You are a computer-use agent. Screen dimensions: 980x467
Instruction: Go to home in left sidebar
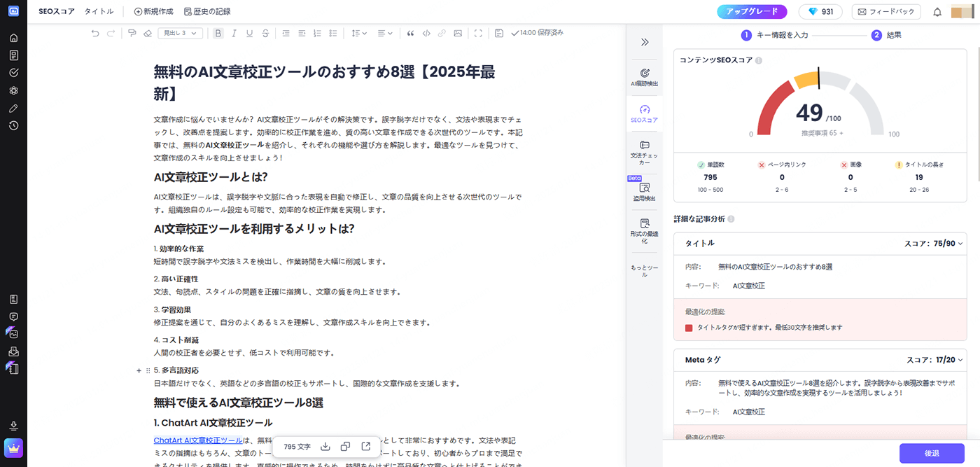pos(13,37)
